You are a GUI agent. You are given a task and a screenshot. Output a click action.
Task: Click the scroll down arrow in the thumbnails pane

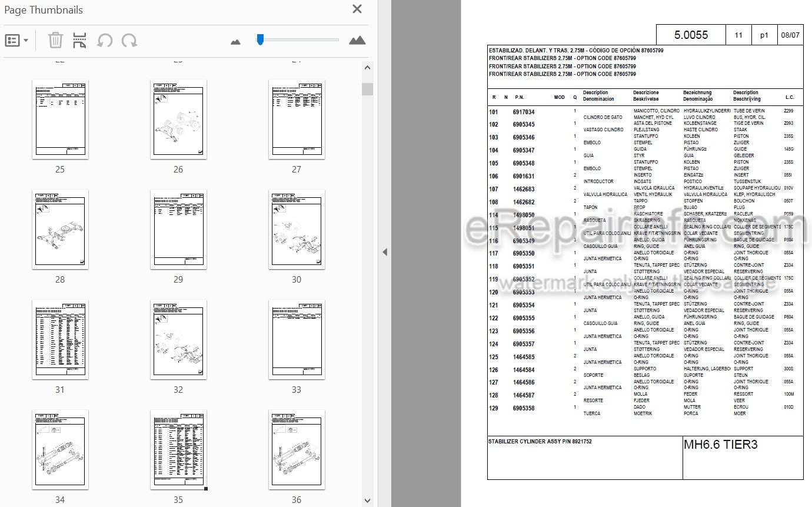click(x=368, y=501)
